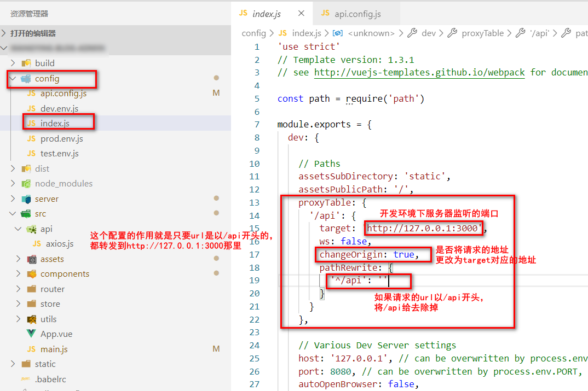Image resolution: width=588 pixels, height=391 pixels.
Task: Expand the server folder chevron
Action: point(13,199)
